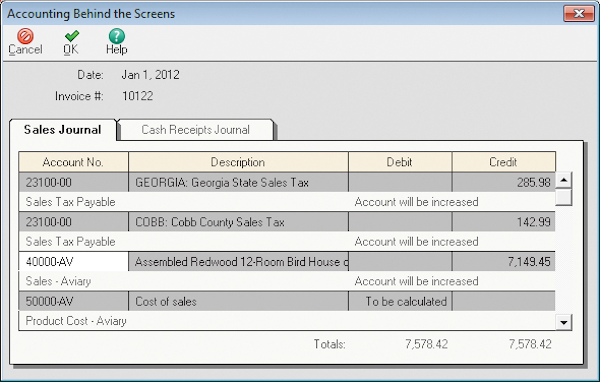Select 23100-00 cell in the Georgia row

(x=73, y=183)
